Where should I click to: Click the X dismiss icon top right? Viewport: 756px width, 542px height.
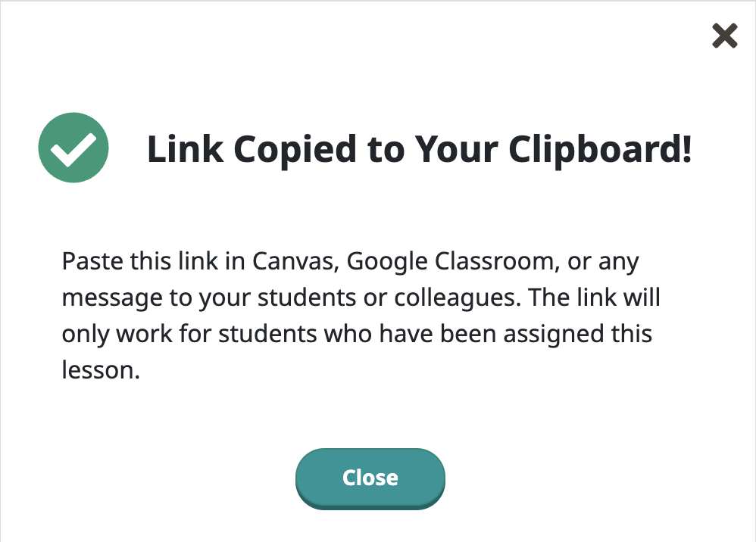pos(724,36)
